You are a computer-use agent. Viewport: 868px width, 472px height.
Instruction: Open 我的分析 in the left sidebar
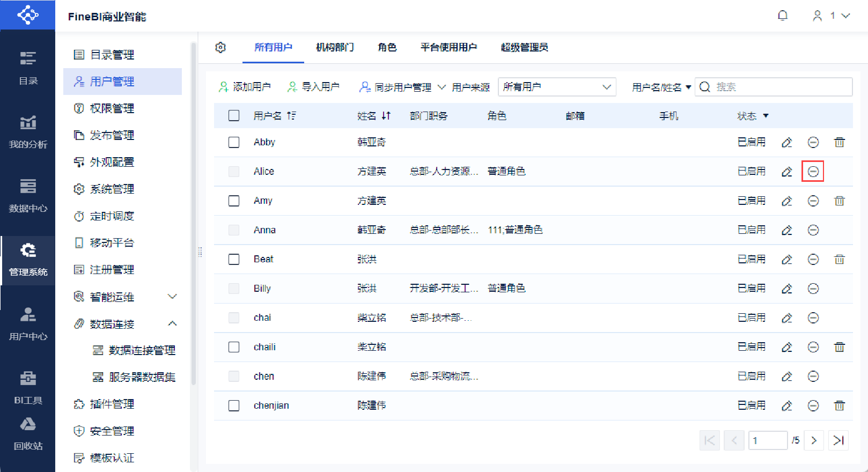coord(28,131)
